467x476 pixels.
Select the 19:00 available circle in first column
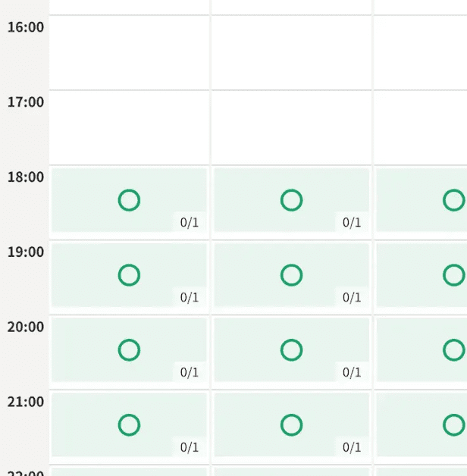[x=129, y=275]
